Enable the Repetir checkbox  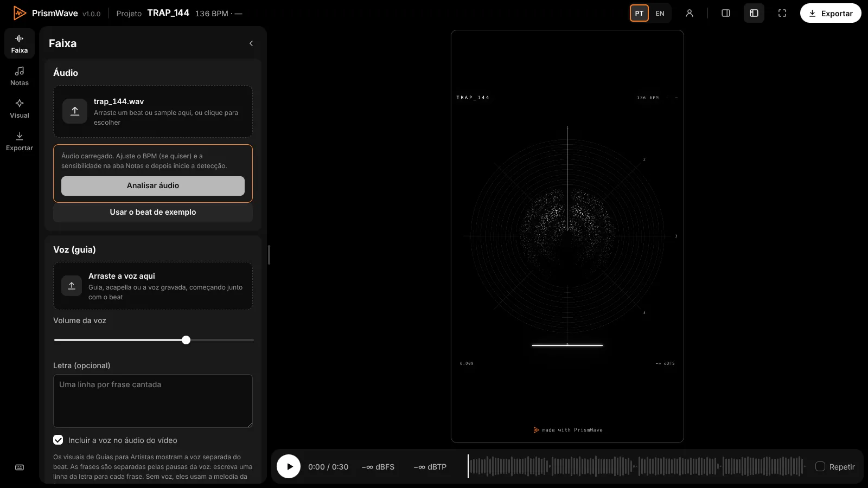coord(820,466)
